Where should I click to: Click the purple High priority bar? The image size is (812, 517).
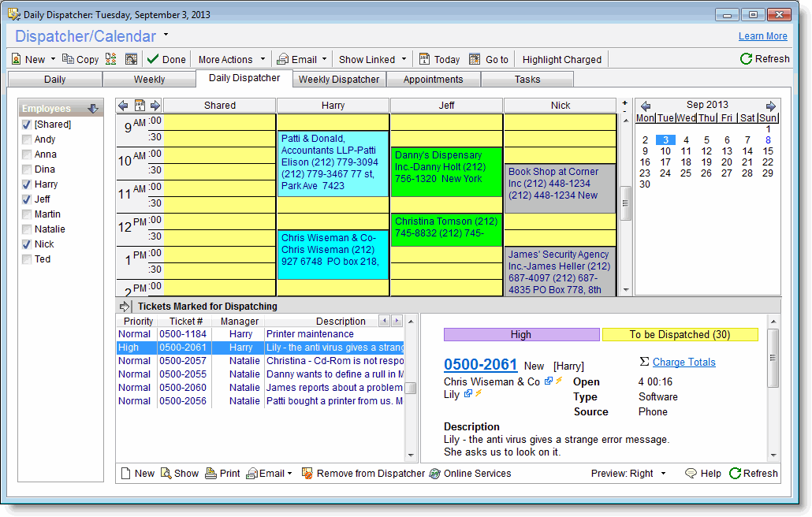click(x=521, y=335)
